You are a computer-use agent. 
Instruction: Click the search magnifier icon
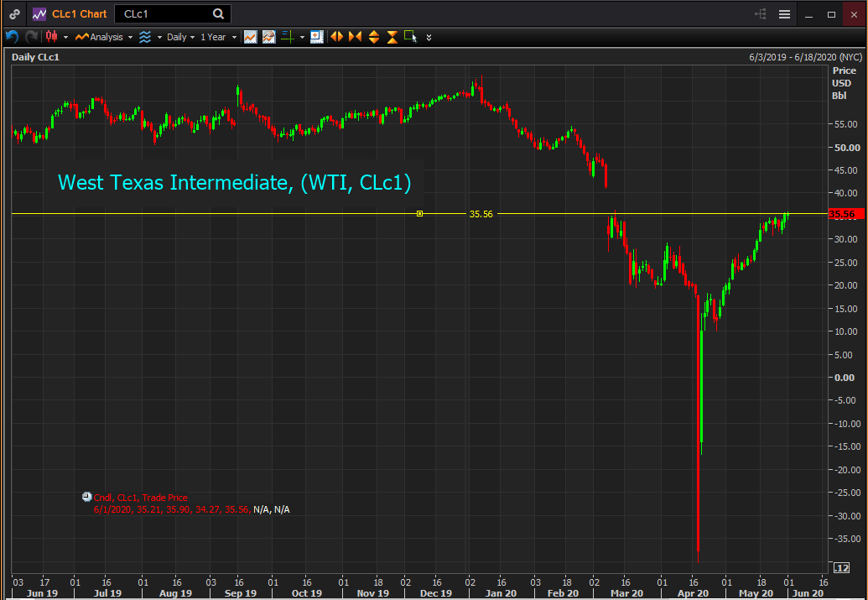218,14
